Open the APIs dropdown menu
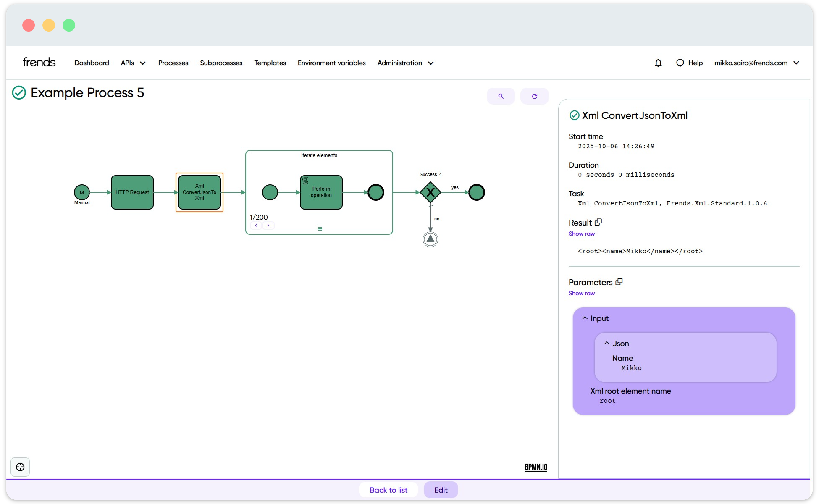The image size is (819, 504). pyautogui.click(x=133, y=63)
